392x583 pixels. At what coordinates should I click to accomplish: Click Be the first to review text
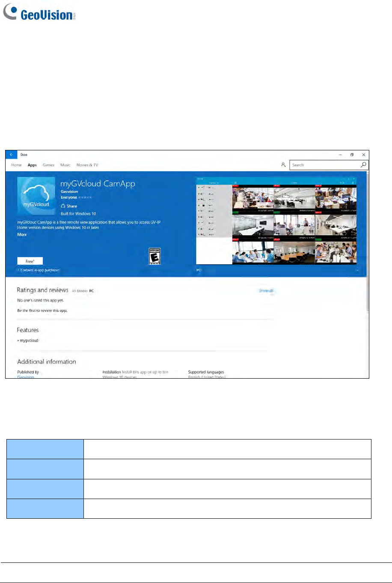point(42,311)
